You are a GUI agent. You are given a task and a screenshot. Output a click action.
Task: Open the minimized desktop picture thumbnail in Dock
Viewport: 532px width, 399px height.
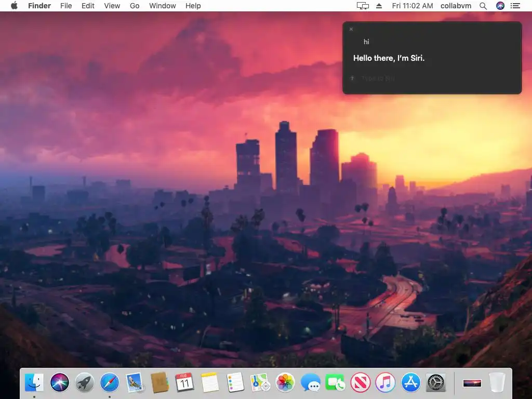click(x=472, y=383)
